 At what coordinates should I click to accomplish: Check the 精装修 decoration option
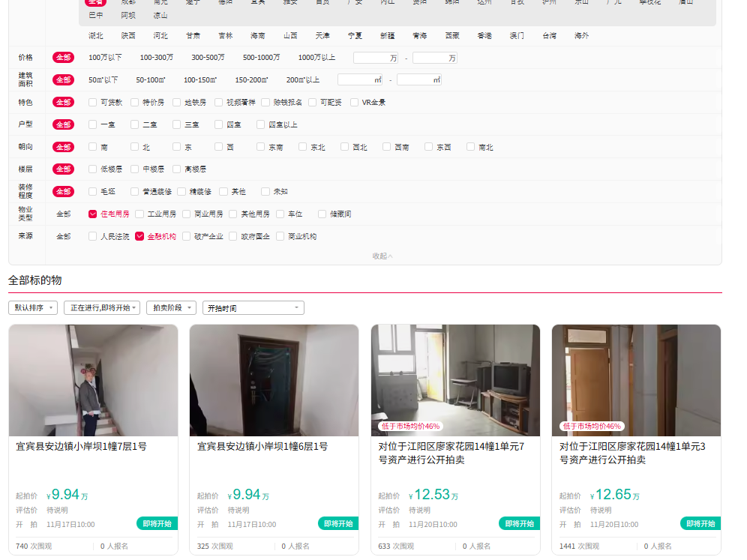(x=181, y=191)
